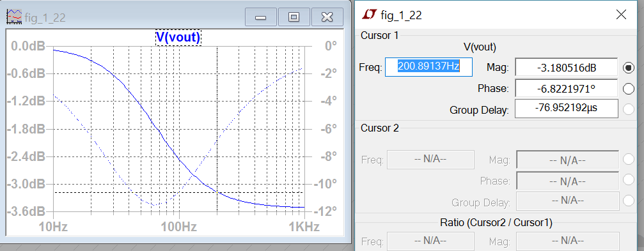Click the 0° phase axis label
Image resolution: width=644 pixels, height=251 pixels.
331,46
